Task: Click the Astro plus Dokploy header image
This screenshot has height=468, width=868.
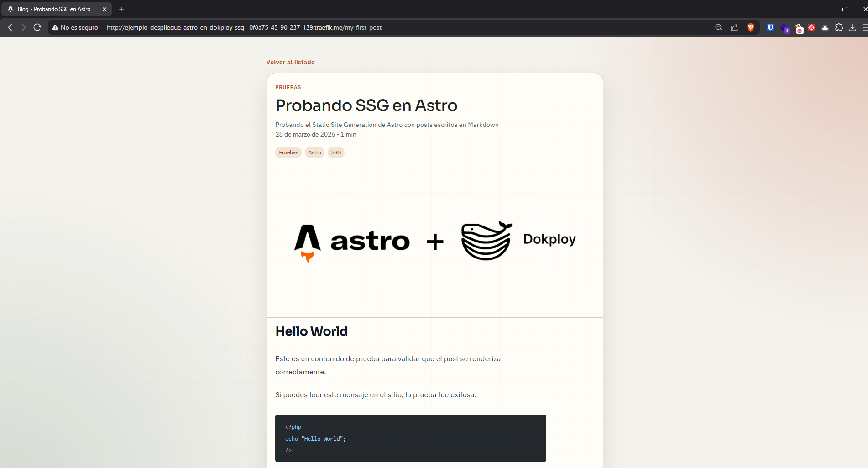Action: point(434,242)
